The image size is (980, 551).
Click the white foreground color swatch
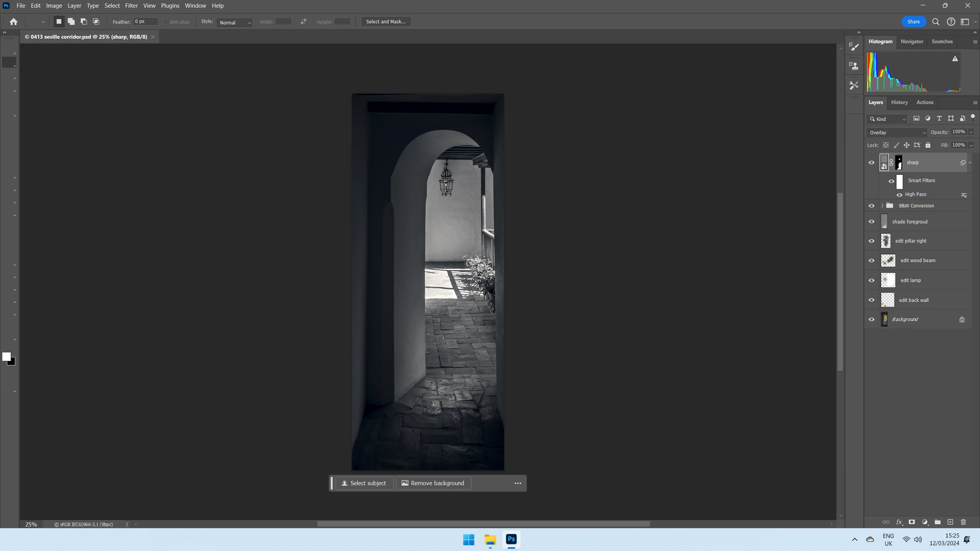(6, 356)
